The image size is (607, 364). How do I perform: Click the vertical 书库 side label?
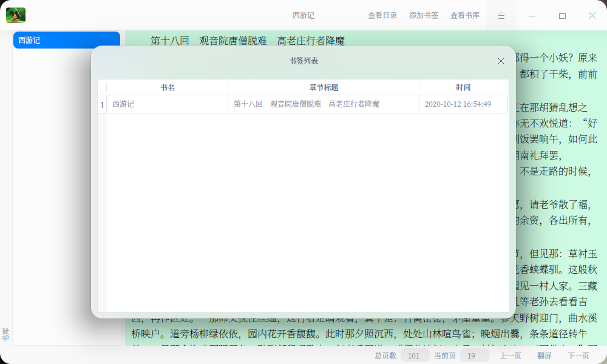[6, 335]
